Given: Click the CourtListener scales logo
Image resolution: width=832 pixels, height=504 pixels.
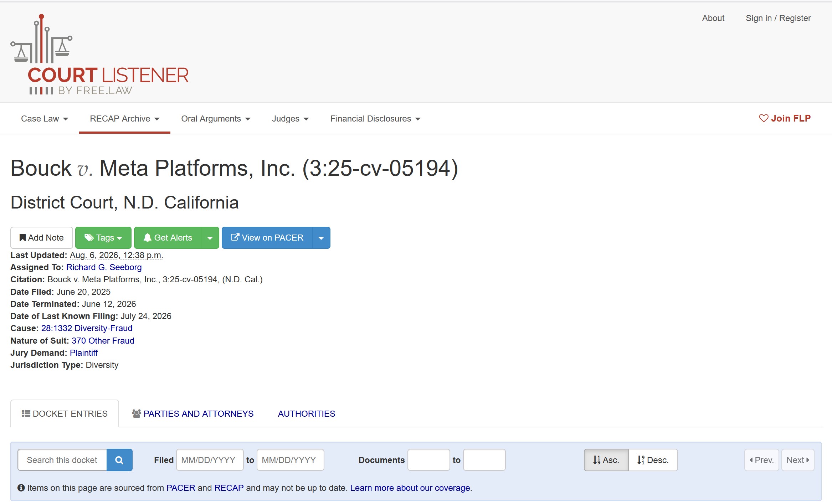Looking at the screenshot, I should 99,55.
